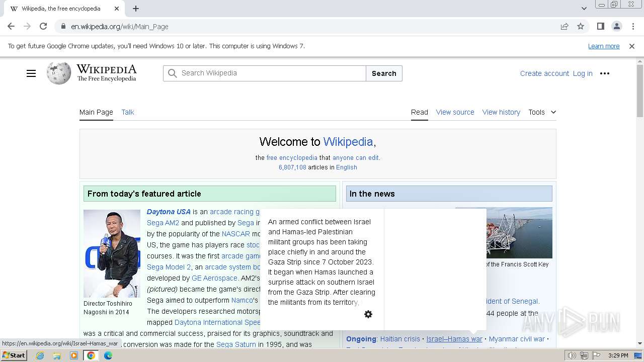The height and width of the screenshot is (362, 644).
Task: Open the three-dots personal tools menu
Action: click(x=605, y=73)
